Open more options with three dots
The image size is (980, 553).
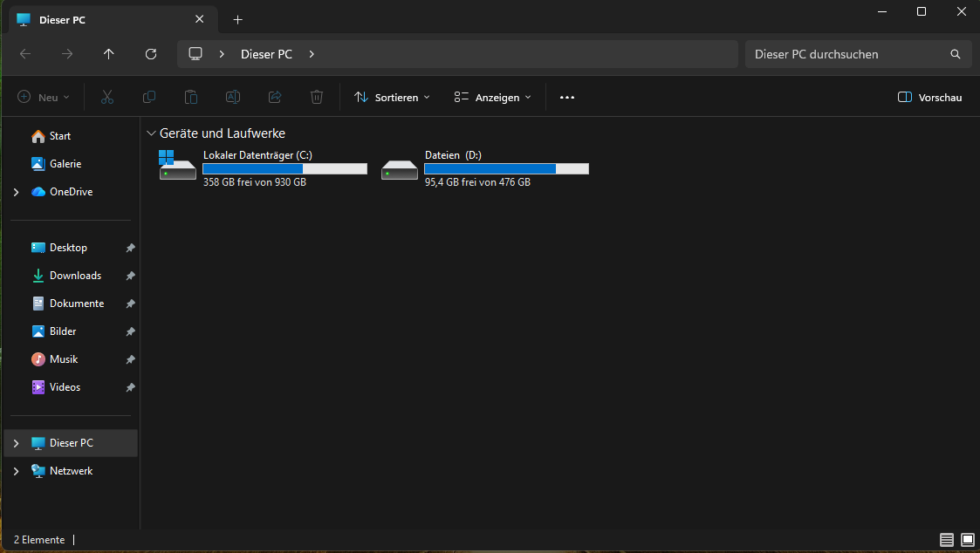point(567,98)
